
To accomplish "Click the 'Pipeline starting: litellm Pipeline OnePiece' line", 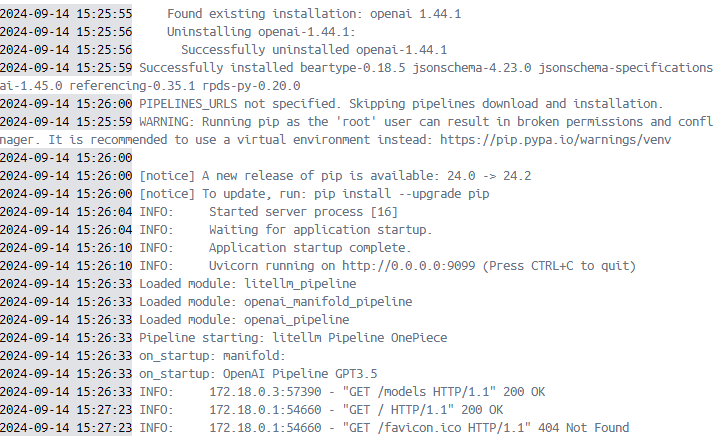I will [293, 337].
